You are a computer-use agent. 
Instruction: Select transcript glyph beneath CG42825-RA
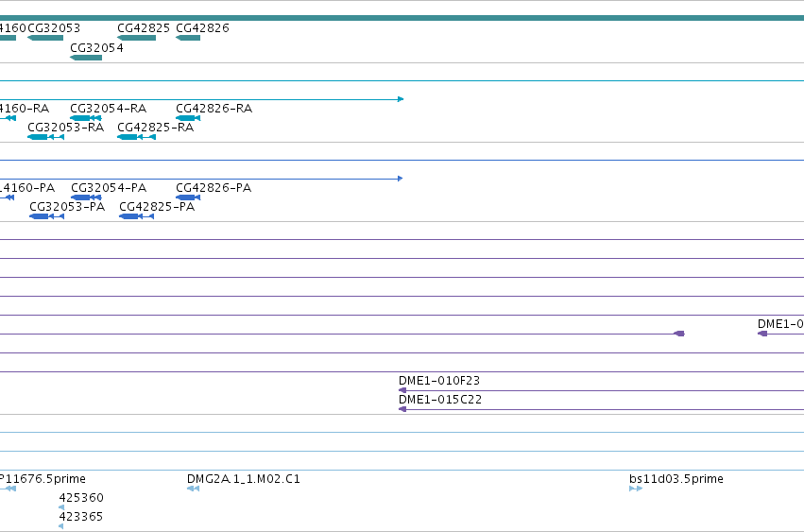click(x=136, y=137)
